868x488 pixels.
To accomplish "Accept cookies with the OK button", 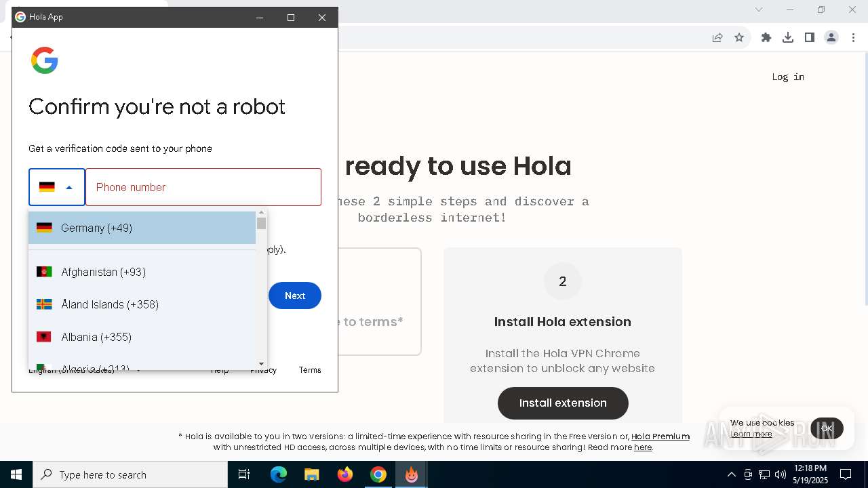I will pos(827,428).
